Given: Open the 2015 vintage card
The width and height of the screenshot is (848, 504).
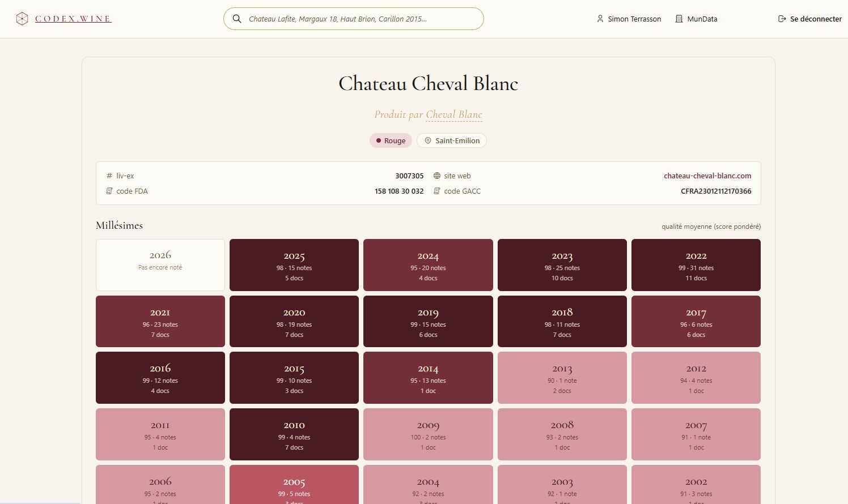Looking at the screenshot, I should pos(294,378).
